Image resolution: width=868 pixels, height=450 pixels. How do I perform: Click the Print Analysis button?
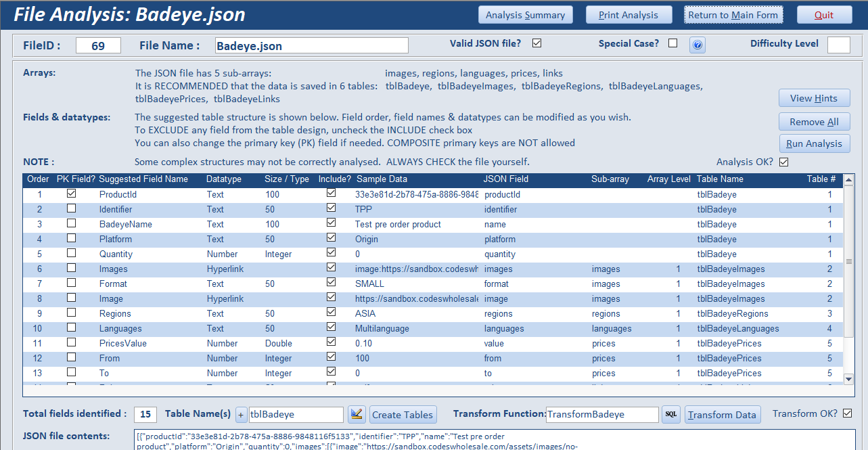click(x=629, y=15)
